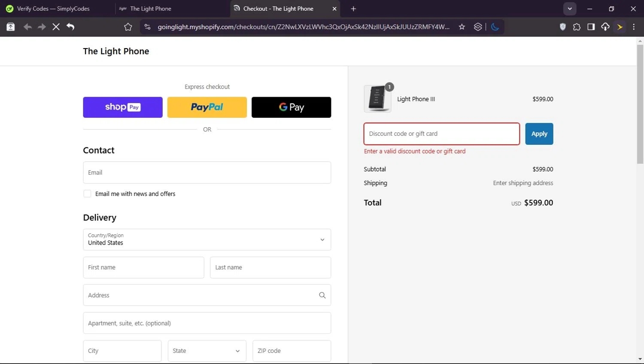This screenshot has height=364, width=644.
Task: Click the cloud upload icon
Action: click(x=605, y=27)
